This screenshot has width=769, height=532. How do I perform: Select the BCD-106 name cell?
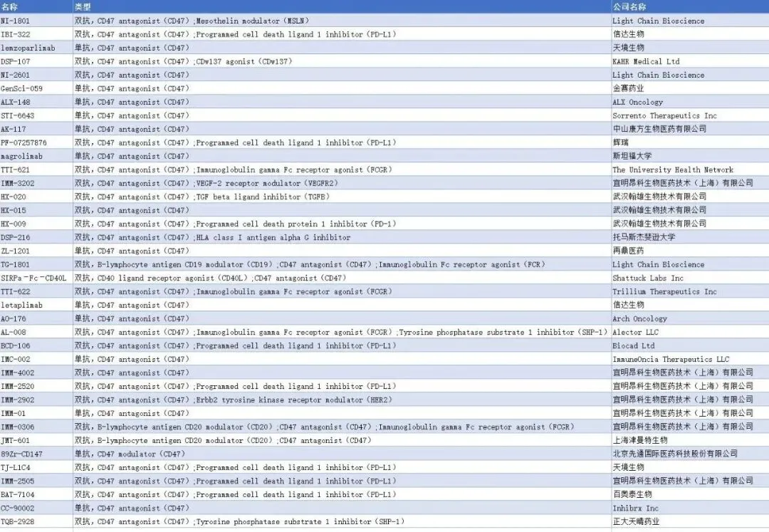tap(36, 345)
